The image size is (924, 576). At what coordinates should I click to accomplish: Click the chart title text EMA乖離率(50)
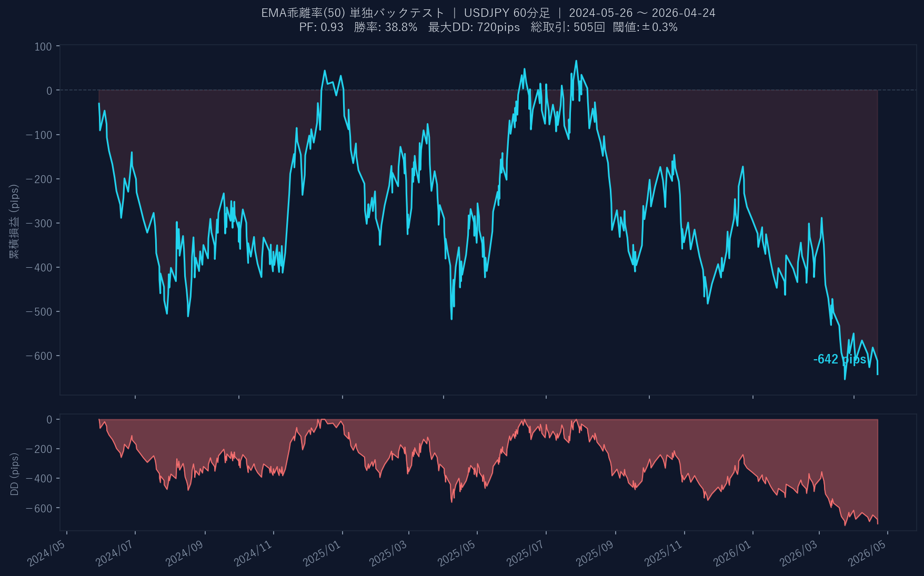(303, 13)
